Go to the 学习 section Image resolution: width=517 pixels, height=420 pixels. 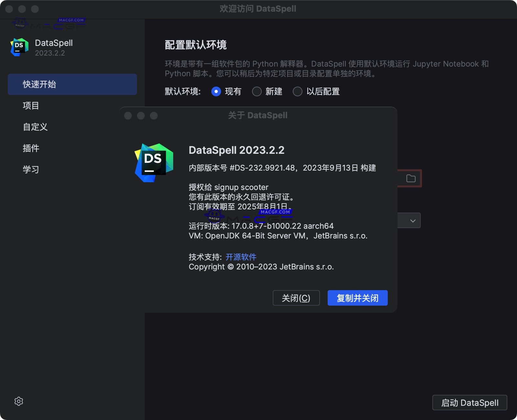(30, 169)
